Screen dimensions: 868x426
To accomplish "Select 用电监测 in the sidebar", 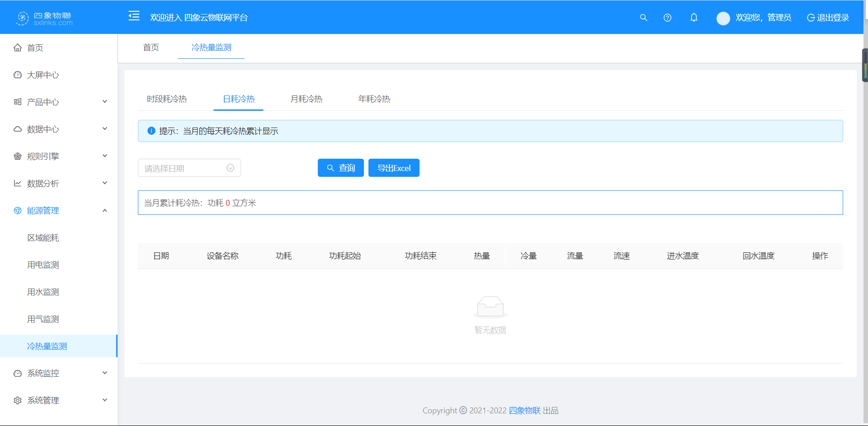I will pyautogui.click(x=42, y=265).
